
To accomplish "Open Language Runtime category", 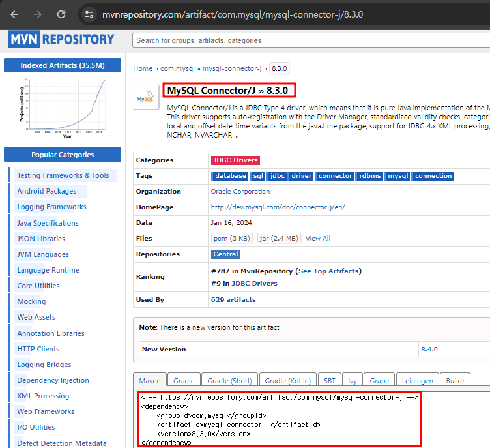I will (48, 270).
